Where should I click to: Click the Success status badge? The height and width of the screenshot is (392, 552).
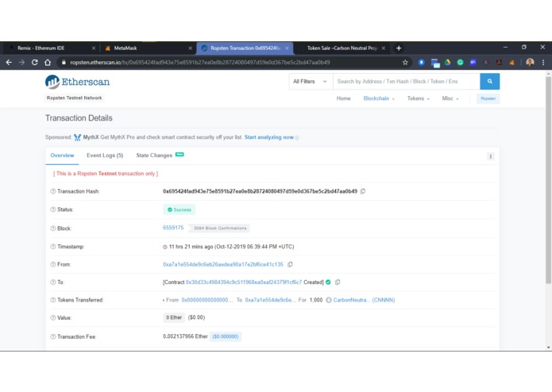179,209
